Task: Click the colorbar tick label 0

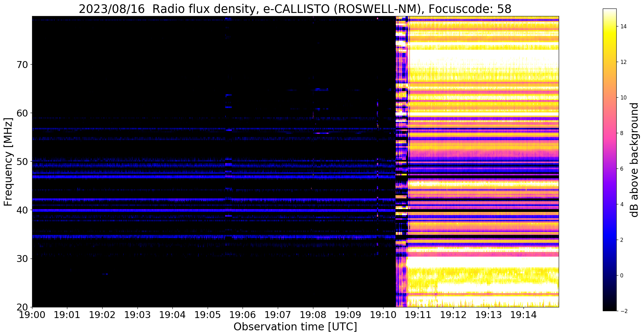Action: 621,276
